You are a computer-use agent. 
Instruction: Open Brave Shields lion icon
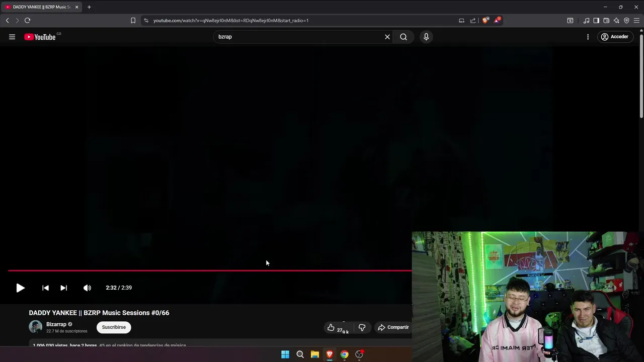coord(486,21)
